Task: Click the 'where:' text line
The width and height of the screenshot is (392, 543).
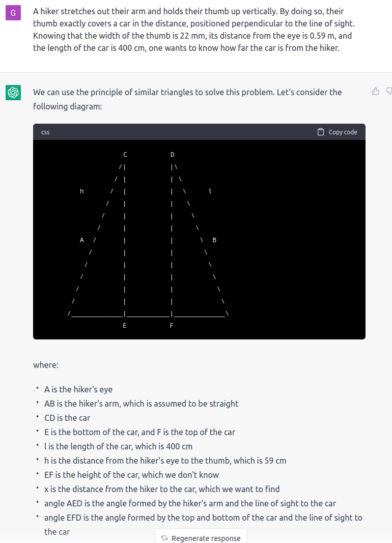Action: click(46, 365)
